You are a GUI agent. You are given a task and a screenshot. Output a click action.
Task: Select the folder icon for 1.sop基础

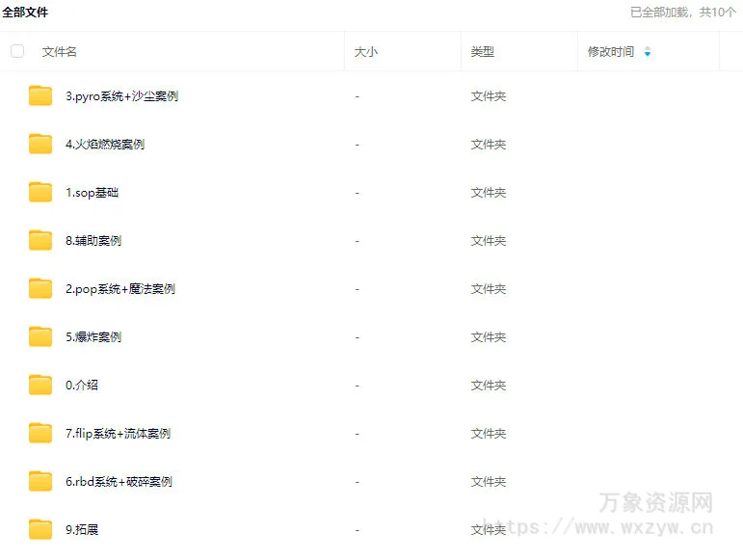click(x=40, y=192)
